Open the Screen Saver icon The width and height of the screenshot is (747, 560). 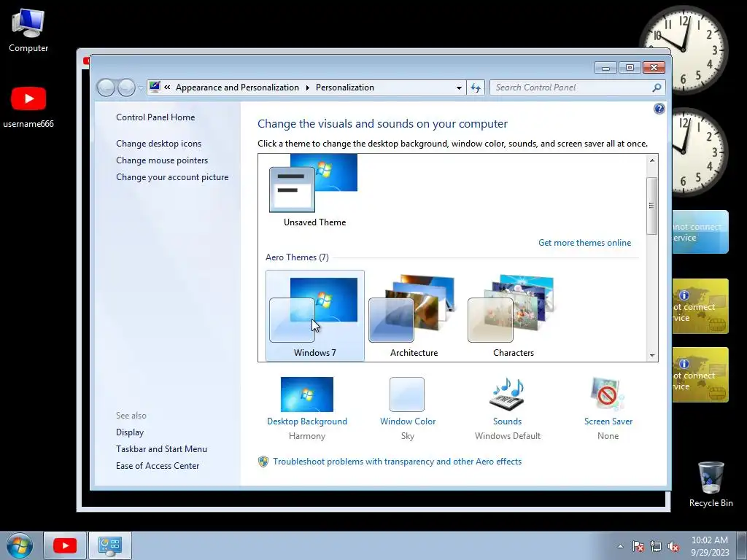[x=608, y=394]
